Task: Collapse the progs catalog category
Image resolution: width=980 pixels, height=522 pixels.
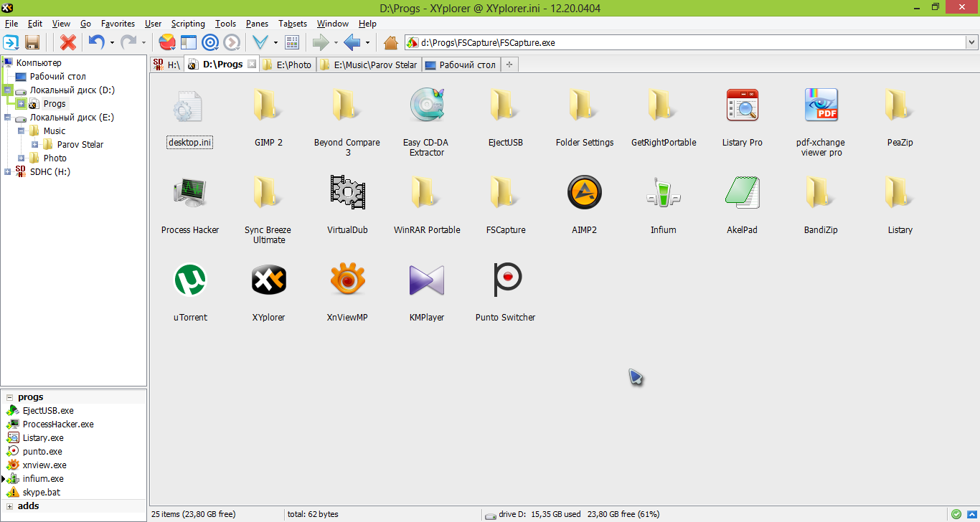Action: click(x=9, y=397)
